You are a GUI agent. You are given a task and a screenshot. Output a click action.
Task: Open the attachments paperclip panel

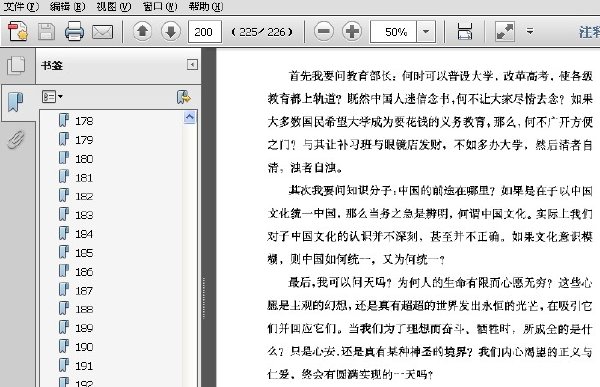(x=16, y=139)
